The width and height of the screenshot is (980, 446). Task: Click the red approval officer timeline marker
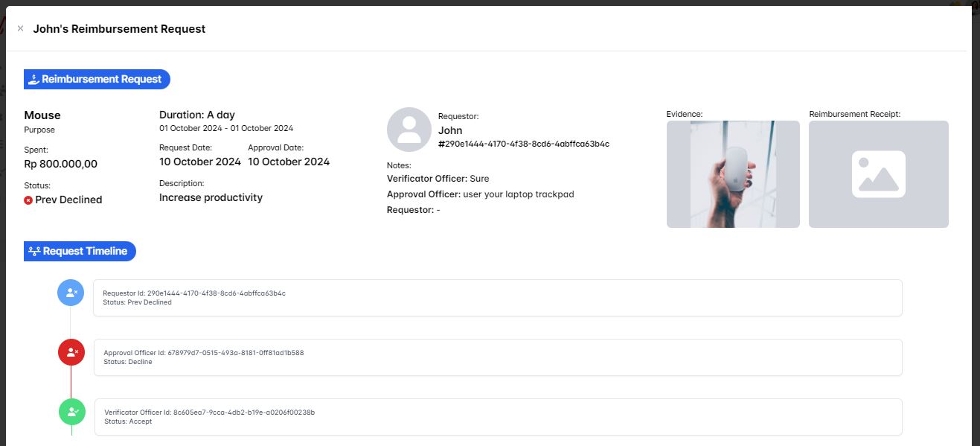[x=71, y=352]
